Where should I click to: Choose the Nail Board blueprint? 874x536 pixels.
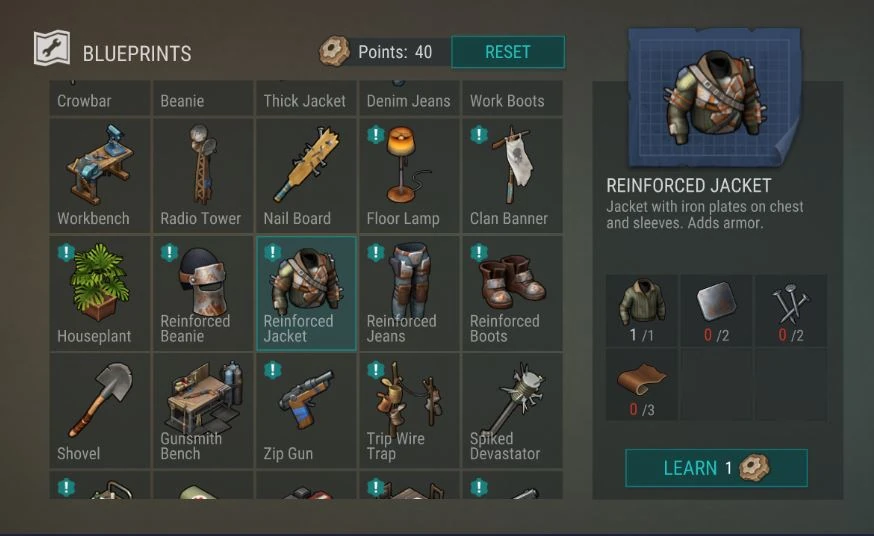coord(306,176)
